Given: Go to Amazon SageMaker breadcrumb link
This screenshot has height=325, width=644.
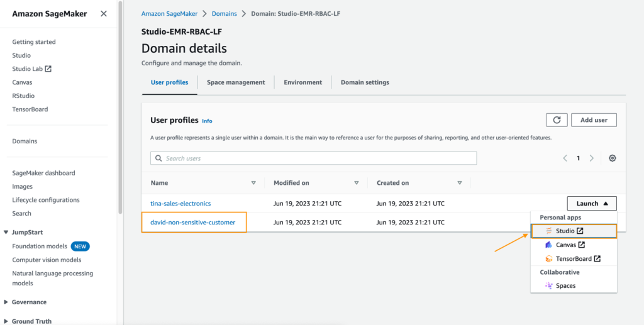Looking at the screenshot, I should point(169,14).
